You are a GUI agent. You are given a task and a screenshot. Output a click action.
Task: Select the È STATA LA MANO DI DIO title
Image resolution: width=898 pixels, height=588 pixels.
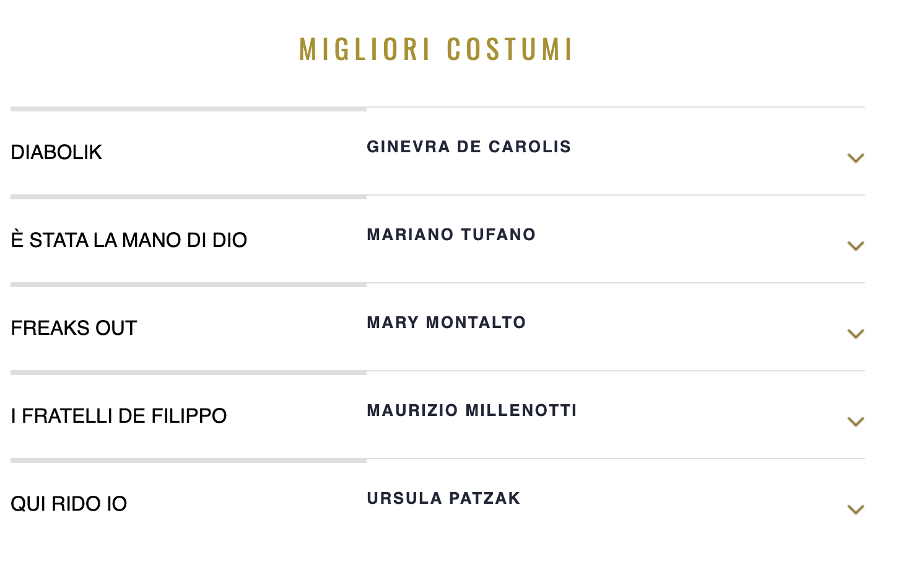tap(129, 240)
